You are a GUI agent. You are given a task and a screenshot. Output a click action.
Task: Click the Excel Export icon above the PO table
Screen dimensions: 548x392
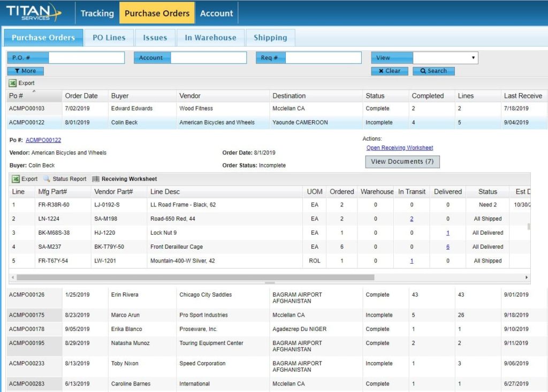click(12, 83)
